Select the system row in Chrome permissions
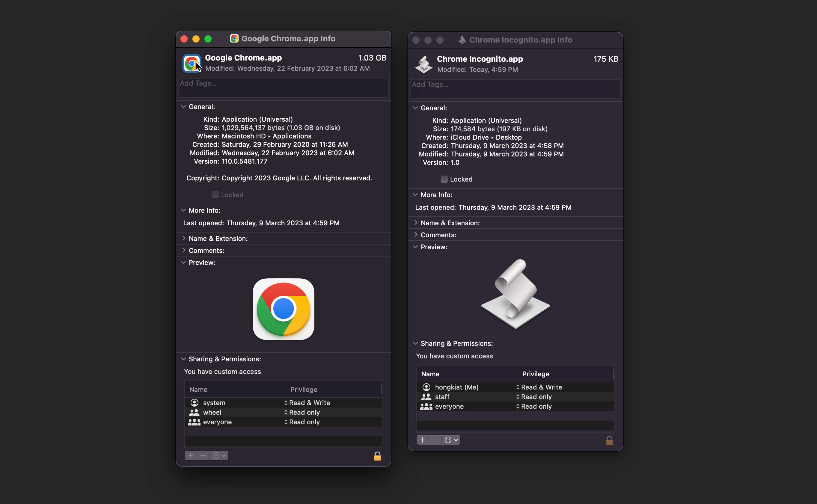Image resolution: width=817 pixels, height=504 pixels. [x=283, y=403]
